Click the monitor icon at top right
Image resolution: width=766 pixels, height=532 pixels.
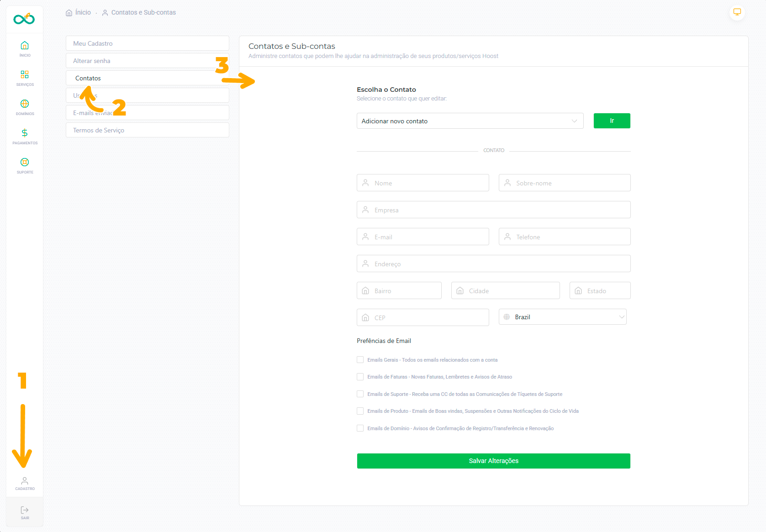click(737, 12)
